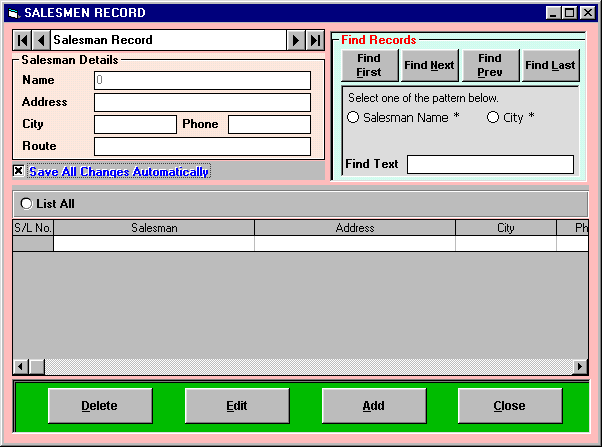Click the Find Text input box
This screenshot has height=447, width=602.
(x=490, y=164)
